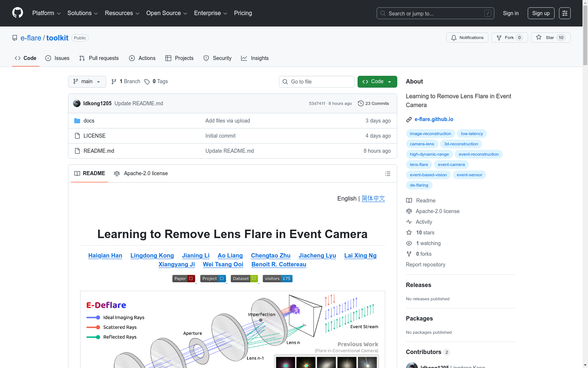
Task: Click the image-reconstruction topic tag
Action: coord(430,134)
